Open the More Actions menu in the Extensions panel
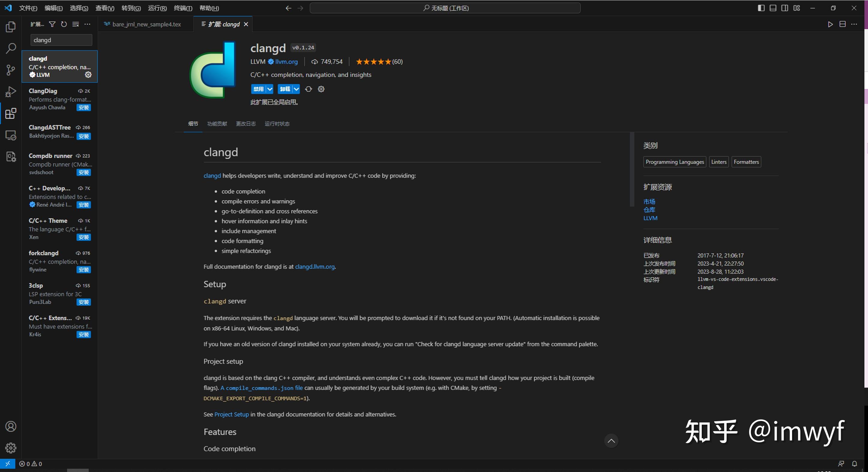 [x=87, y=24]
